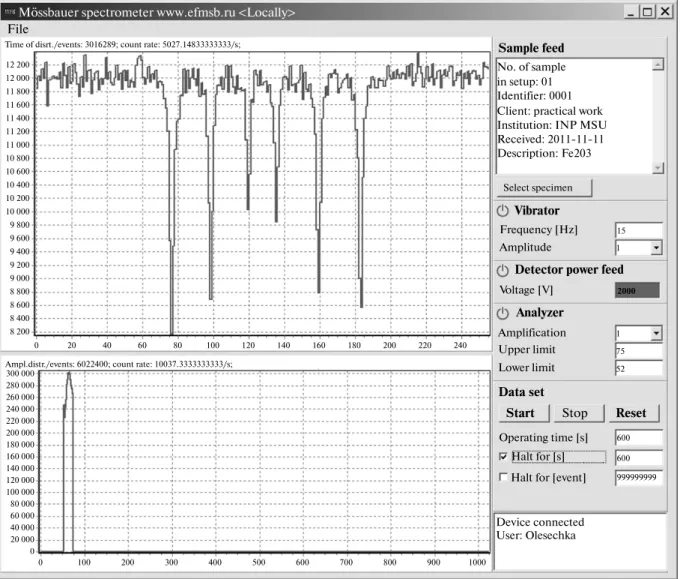Enable the 'Halt for [event]' checkbox

pos(503,477)
